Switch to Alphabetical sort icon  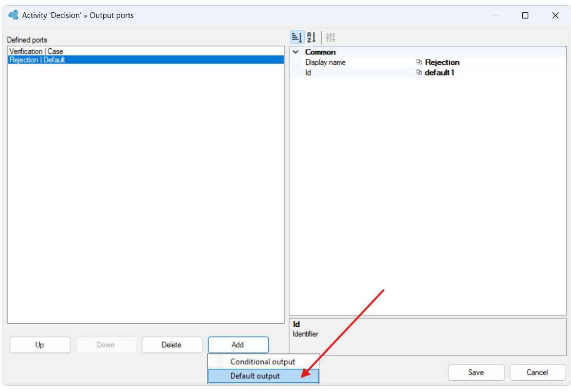pos(311,37)
